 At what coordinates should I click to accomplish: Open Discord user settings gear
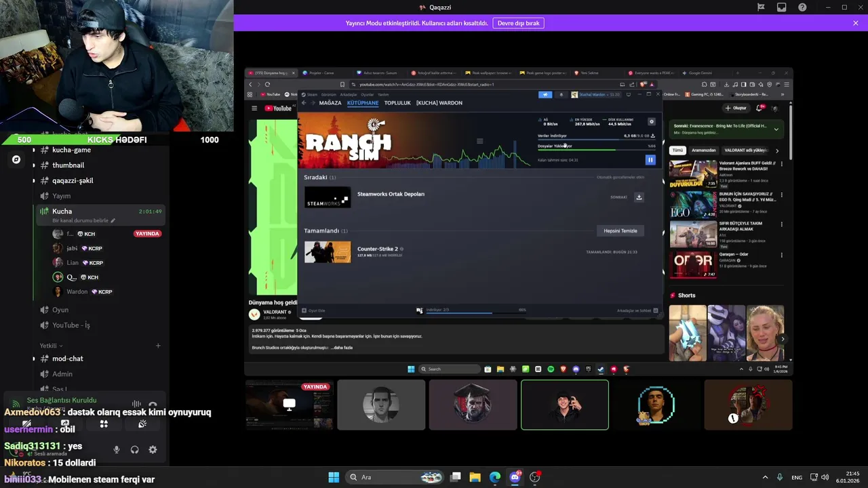click(153, 449)
